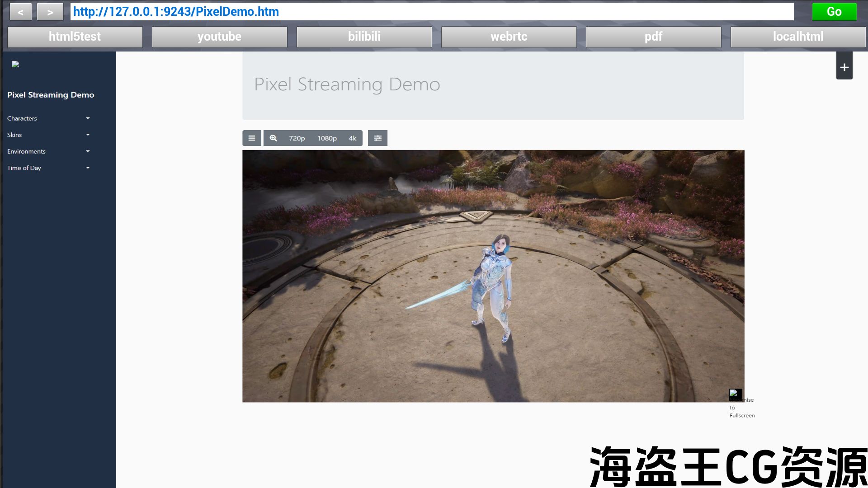Image resolution: width=868 pixels, height=488 pixels.
Task: Click the plus overlay button
Action: tap(844, 67)
